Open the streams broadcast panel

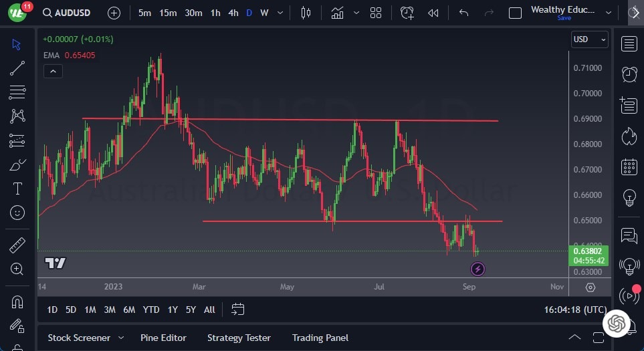pyautogui.click(x=629, y=295)
